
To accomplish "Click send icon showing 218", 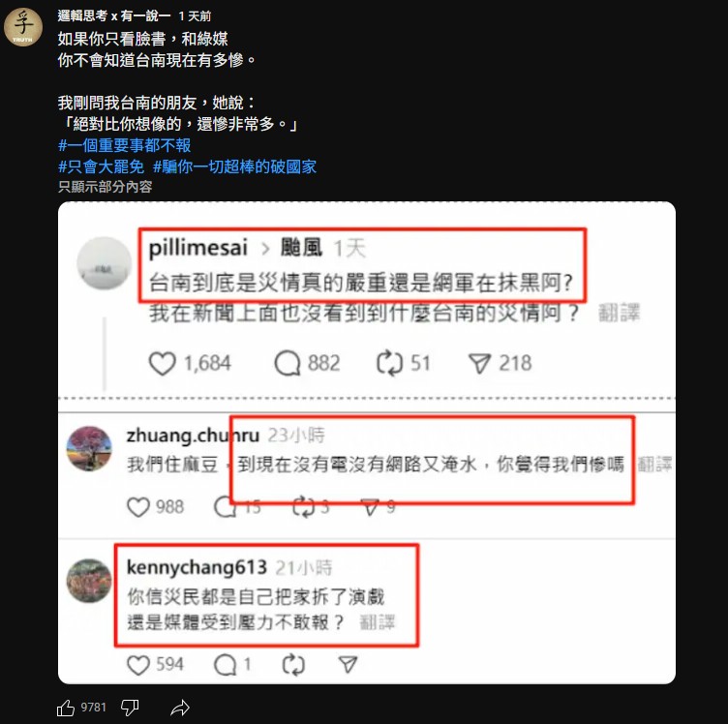I will coord(479,363).
